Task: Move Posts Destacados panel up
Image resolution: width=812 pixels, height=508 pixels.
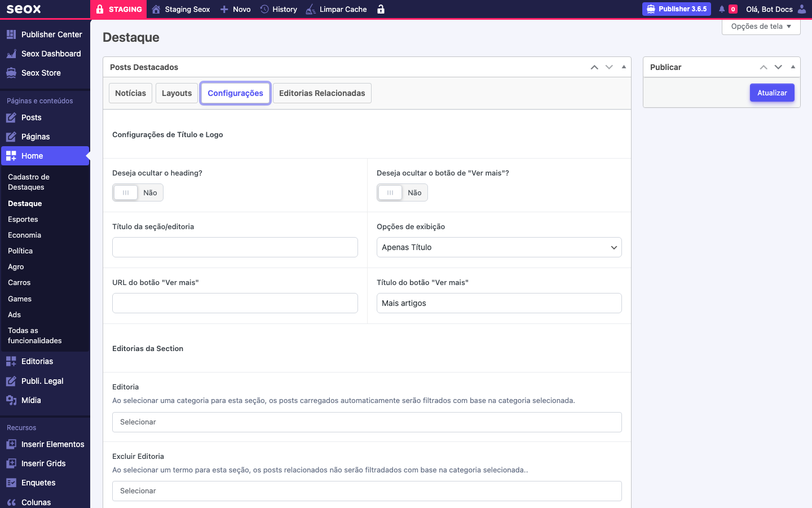Action: pos(594,67)
